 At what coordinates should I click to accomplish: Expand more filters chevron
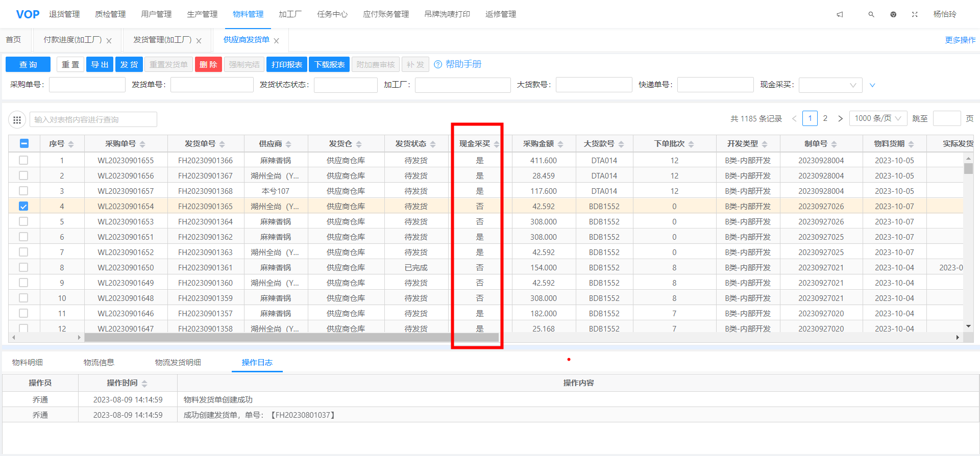tap(872, 85)
